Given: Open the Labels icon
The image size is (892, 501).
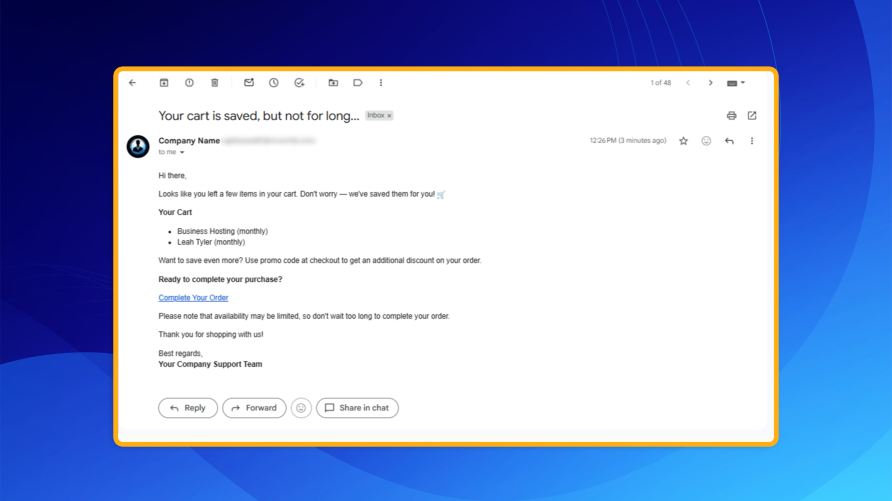Looking at the screenshot, I should pyautogui.click(x=358, y=83).
